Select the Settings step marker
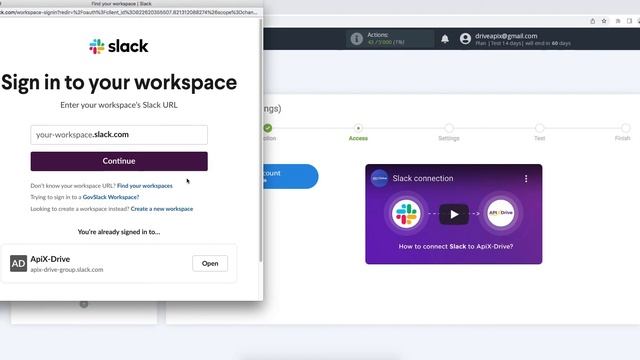Image resolution: width=640 pixels, height=360 pixels. [449, 128]
